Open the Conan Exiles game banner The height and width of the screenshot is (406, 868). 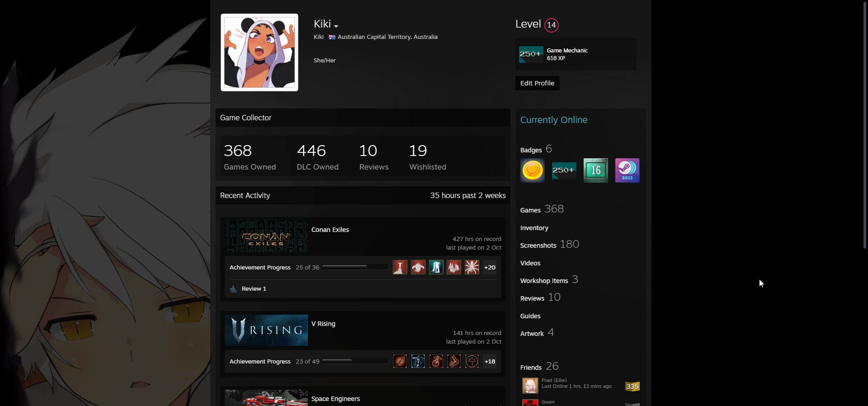266,236
